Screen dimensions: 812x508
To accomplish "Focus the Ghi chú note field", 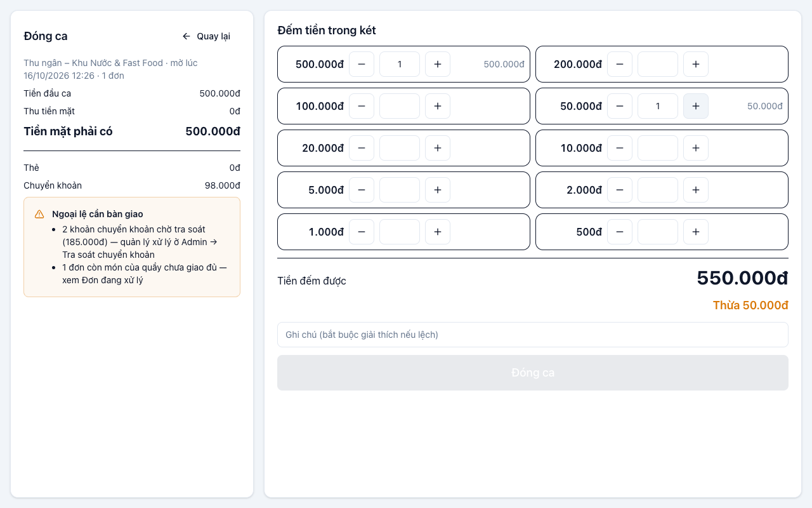I will (x=533, y=335).
